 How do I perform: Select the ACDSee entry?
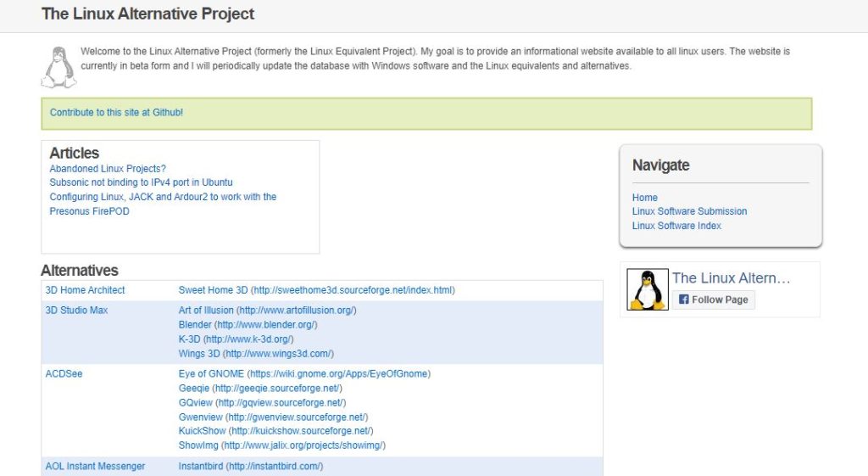[x=64, y=374]
